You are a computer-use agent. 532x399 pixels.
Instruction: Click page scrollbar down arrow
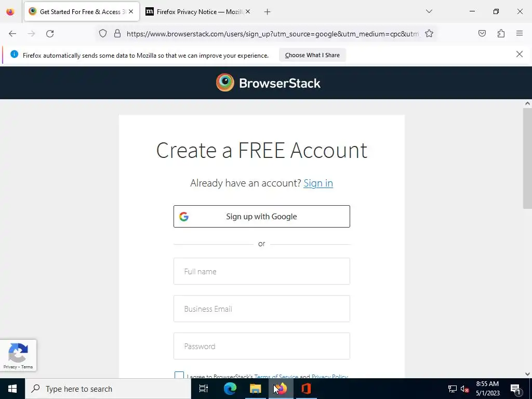click(527, 374)
